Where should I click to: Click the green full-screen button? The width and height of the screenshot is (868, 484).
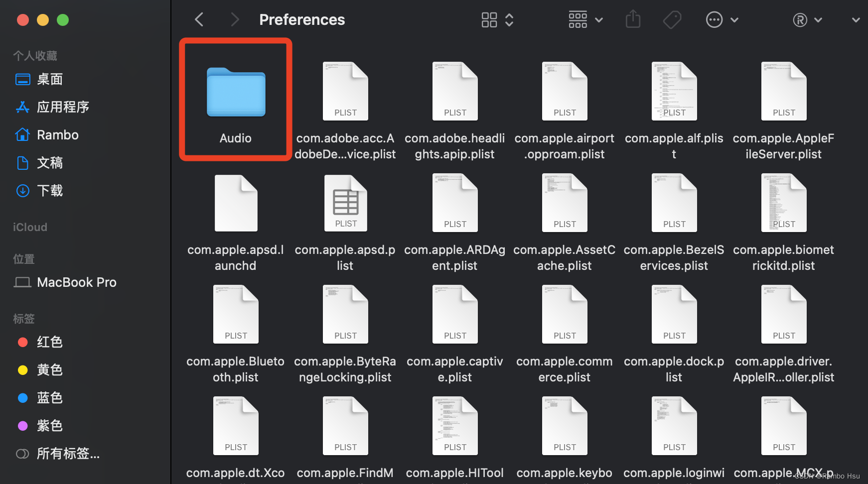click(x=63, y=20)
